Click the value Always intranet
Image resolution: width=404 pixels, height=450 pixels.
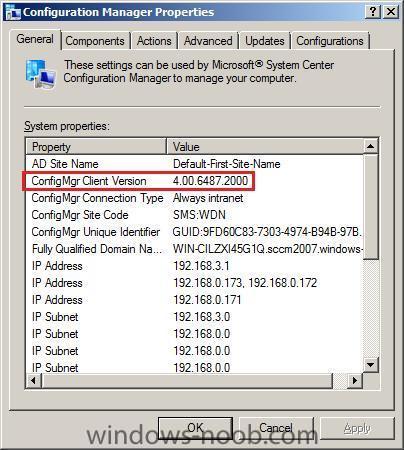pos(208,198)
